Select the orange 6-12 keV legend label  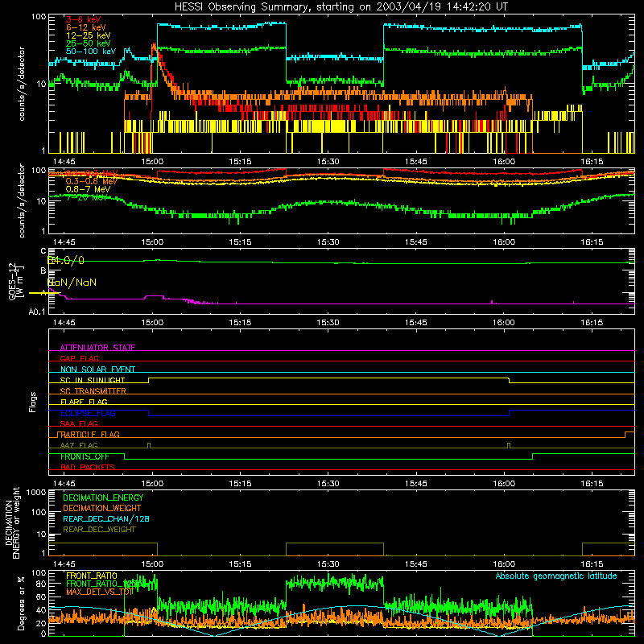point(85,27)
